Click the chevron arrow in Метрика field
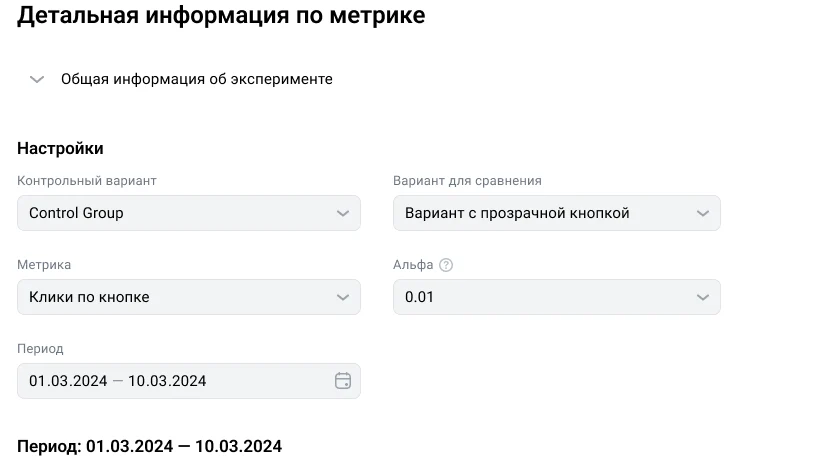 343,297
